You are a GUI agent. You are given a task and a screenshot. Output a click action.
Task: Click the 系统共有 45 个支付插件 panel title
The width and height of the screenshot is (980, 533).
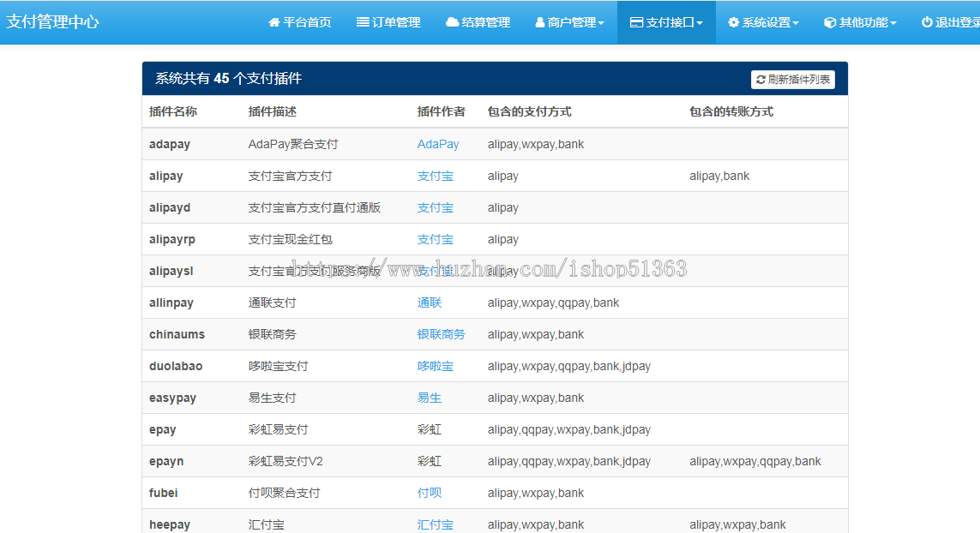(x=228, y=79)
